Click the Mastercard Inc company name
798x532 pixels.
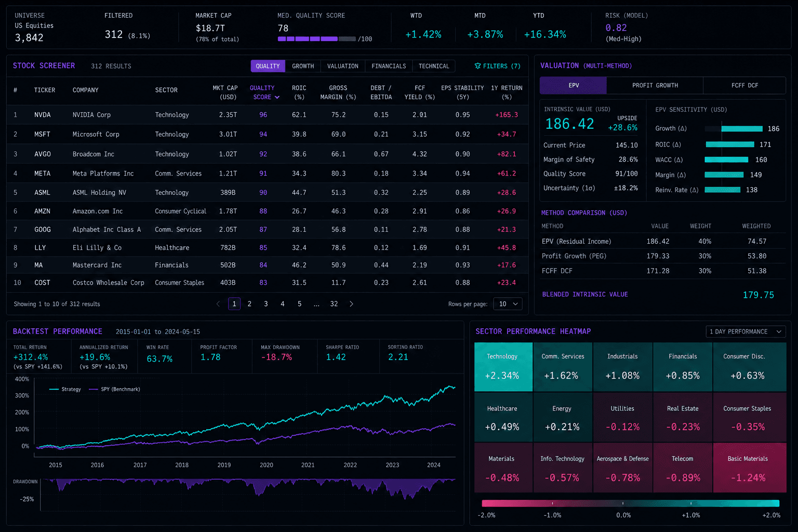[97, 265]
